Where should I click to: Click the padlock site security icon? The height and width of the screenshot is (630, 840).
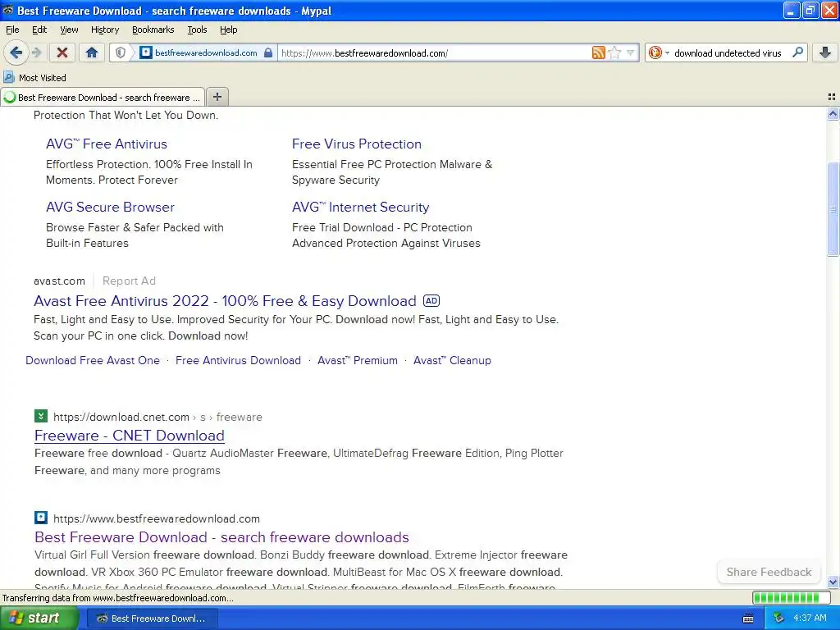(268, 52)
